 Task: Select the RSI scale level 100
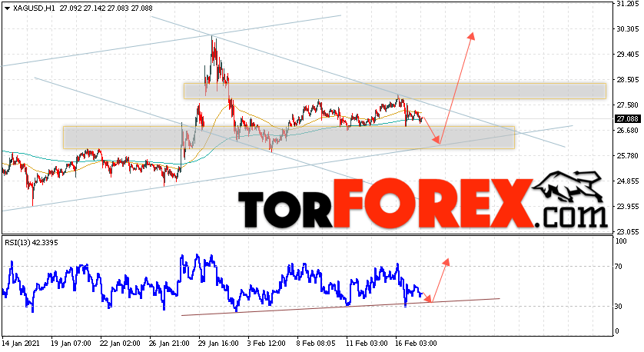(x=622, y=241)
